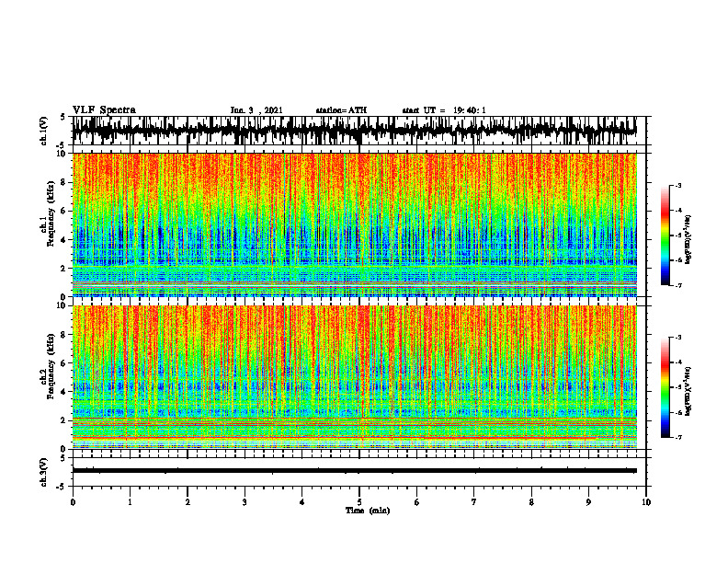The image size is (728, 563).
Task: Click the ch.1(V) waveform axis label
Action: [44, 131]
